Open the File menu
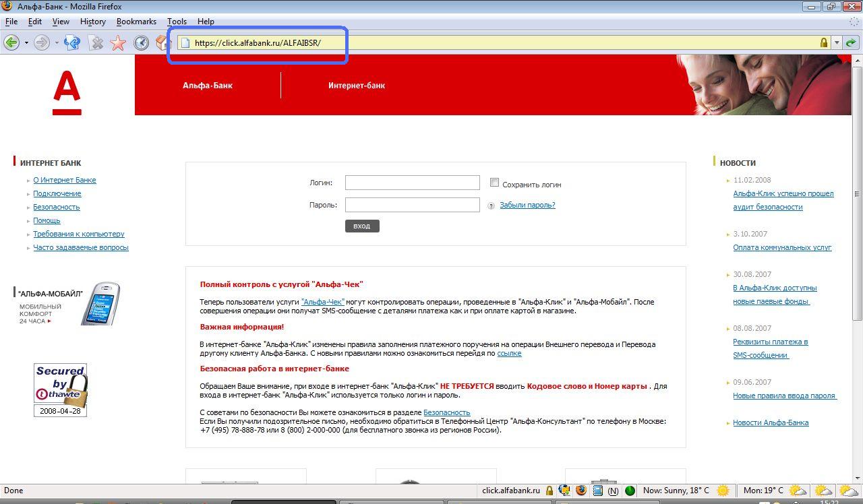 coord(11,22)
